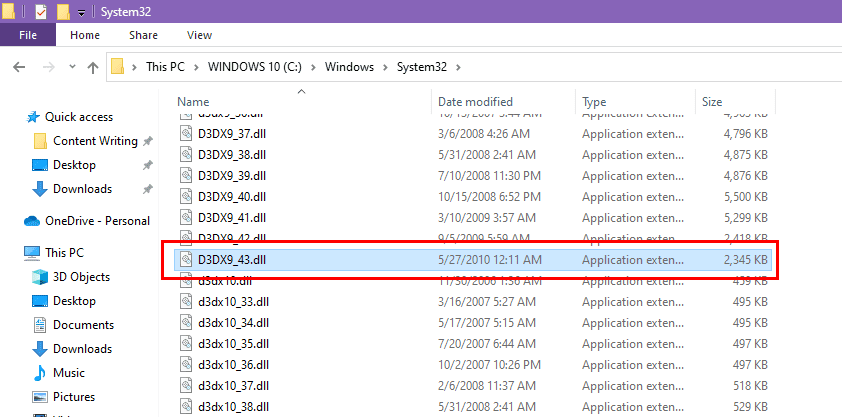
Task: Open the File menu
Action: coord(28,35)
